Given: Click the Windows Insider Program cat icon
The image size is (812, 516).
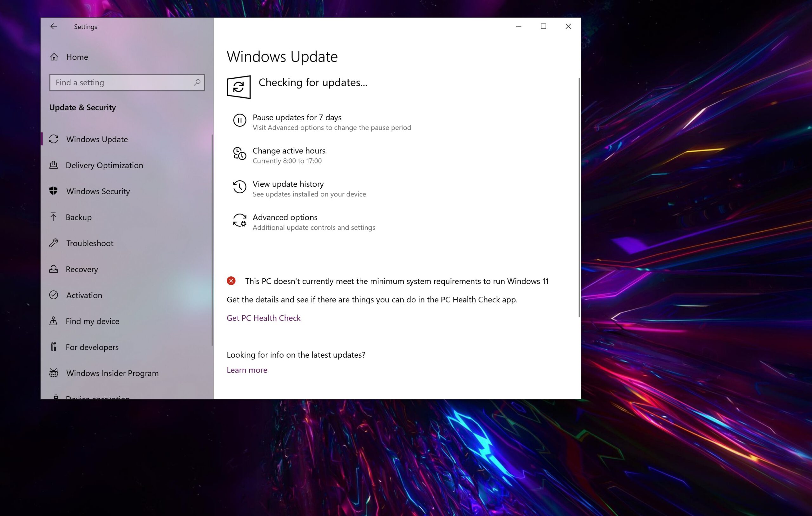Looking at the screenshot, I should coord(54,373).
